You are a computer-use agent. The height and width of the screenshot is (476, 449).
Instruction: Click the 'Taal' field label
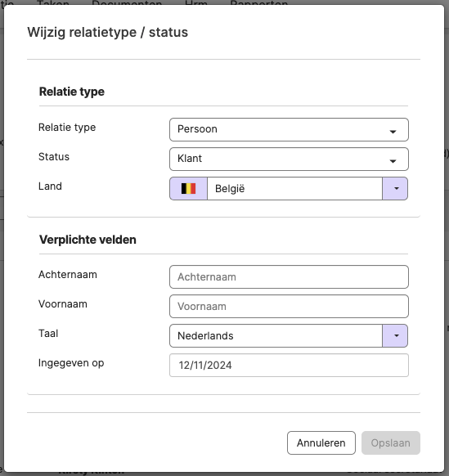coord(48,334)
